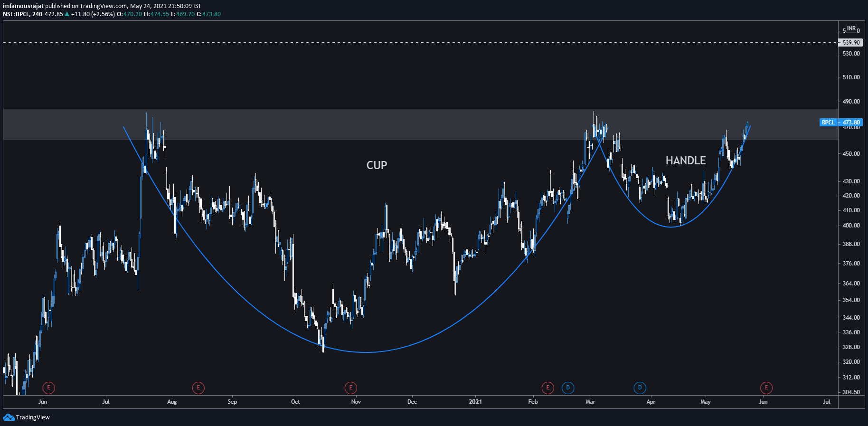Click the 2021 label on the time axis
Screen dimensions: 868x426
(475, 402)
